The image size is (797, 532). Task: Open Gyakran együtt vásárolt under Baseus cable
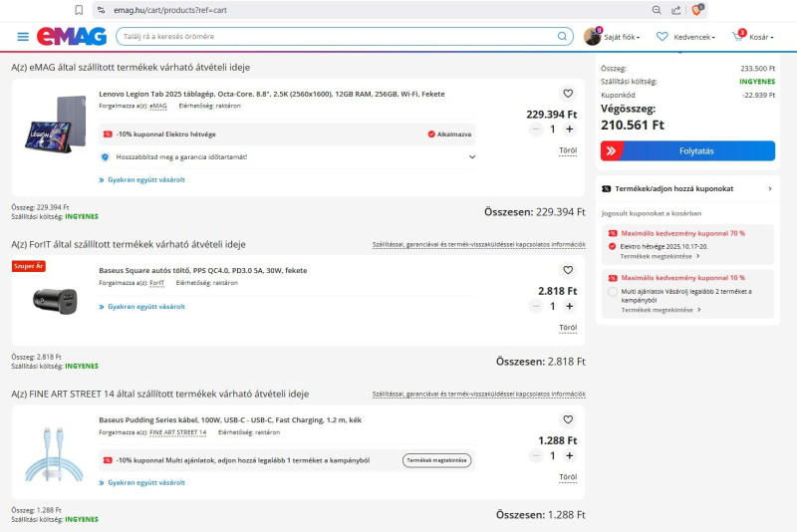[x=145, y=483]
